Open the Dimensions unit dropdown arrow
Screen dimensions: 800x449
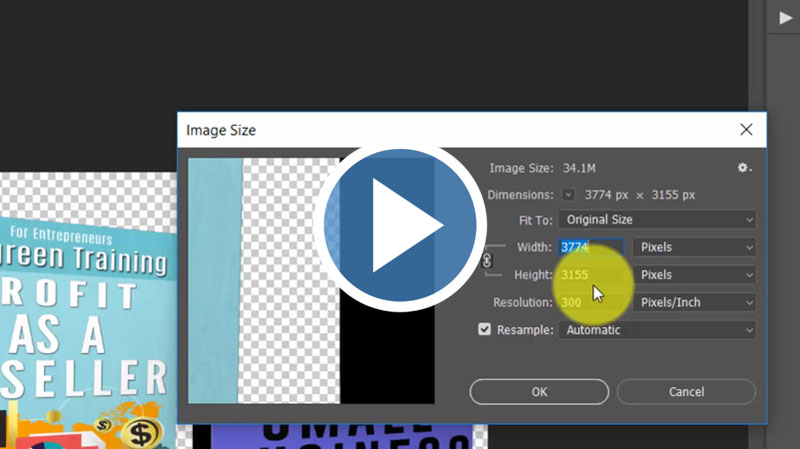(x=569, y=195)
